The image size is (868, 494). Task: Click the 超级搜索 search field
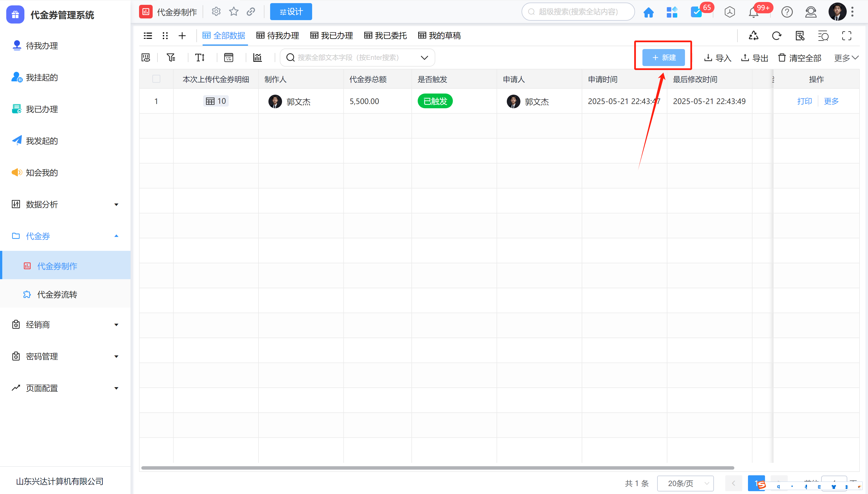click(x=578, y=12)
